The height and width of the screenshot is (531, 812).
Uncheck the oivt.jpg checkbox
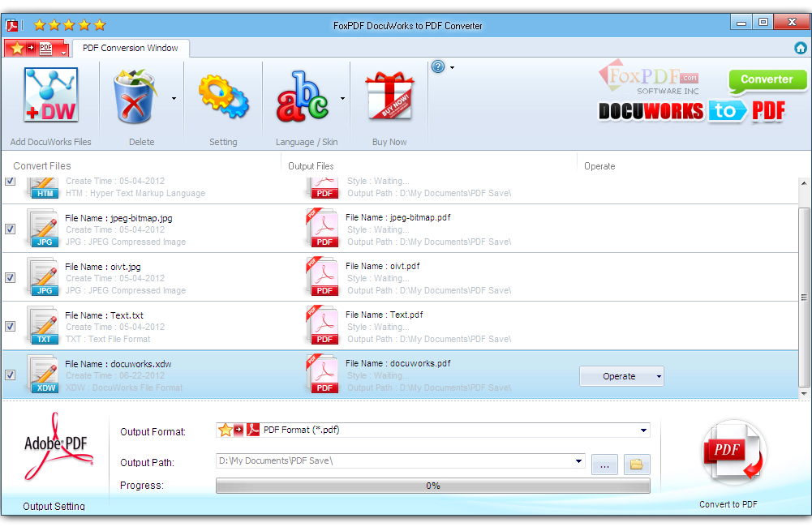click(11, 277)
